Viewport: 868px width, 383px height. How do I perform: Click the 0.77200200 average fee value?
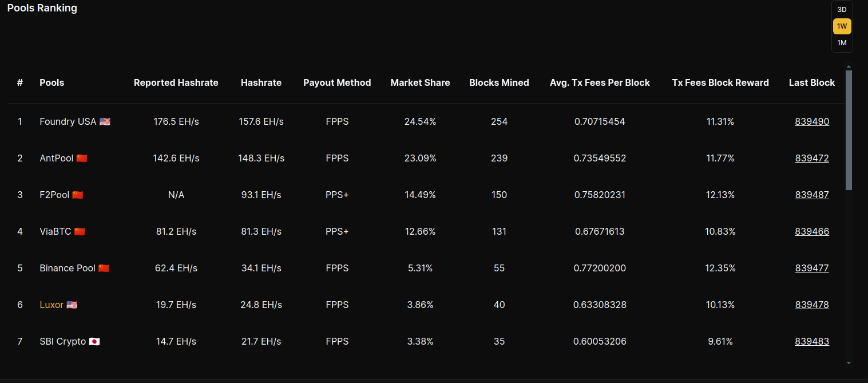click(600, 268)
